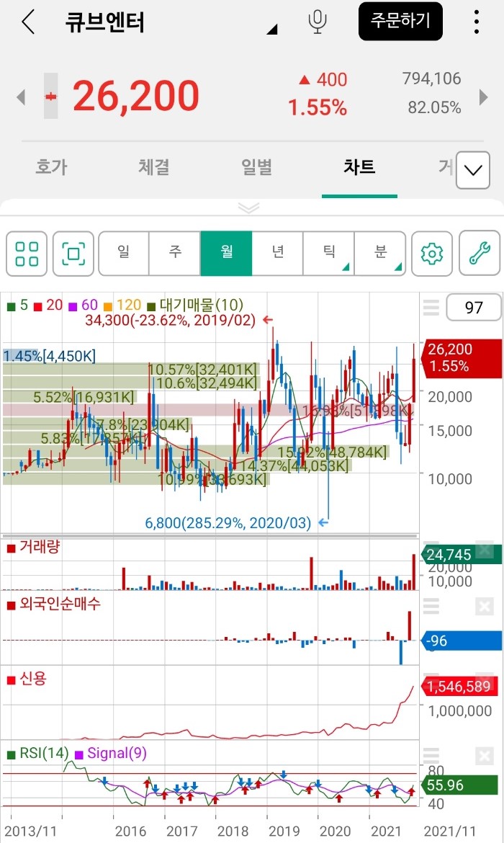Tap the 거래량 indicator label
This screenshot has width=504, height=843.
point(33,548)
